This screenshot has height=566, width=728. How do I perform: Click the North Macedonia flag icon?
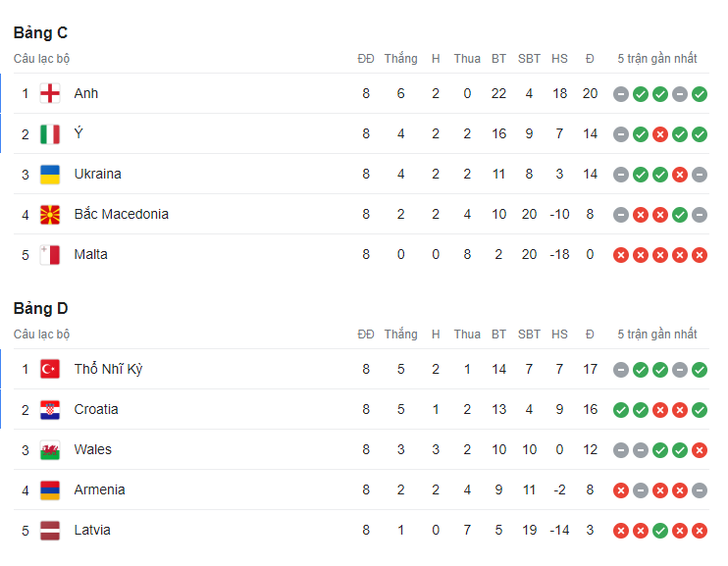coord(50,215)
